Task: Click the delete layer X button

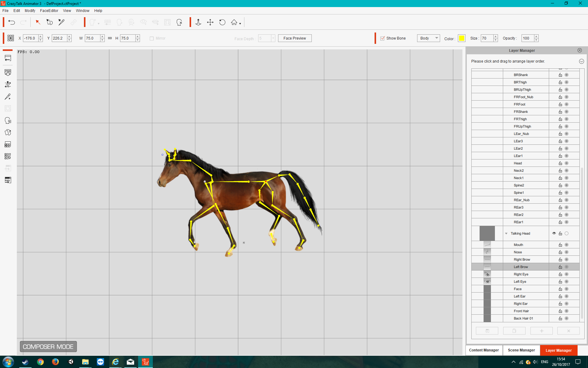Action: coord(568,331)
